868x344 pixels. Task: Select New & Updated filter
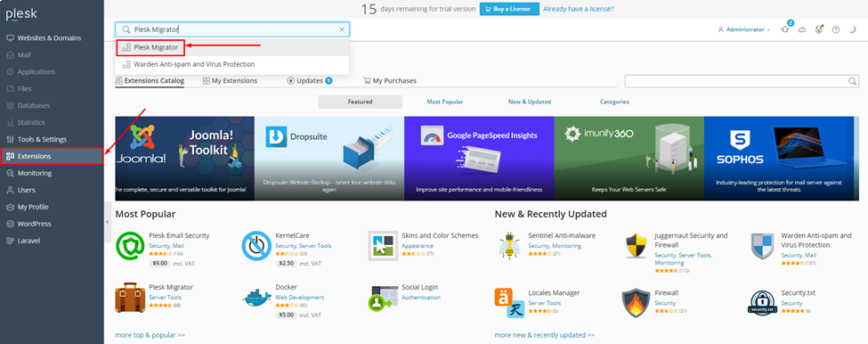click(530, 102)
